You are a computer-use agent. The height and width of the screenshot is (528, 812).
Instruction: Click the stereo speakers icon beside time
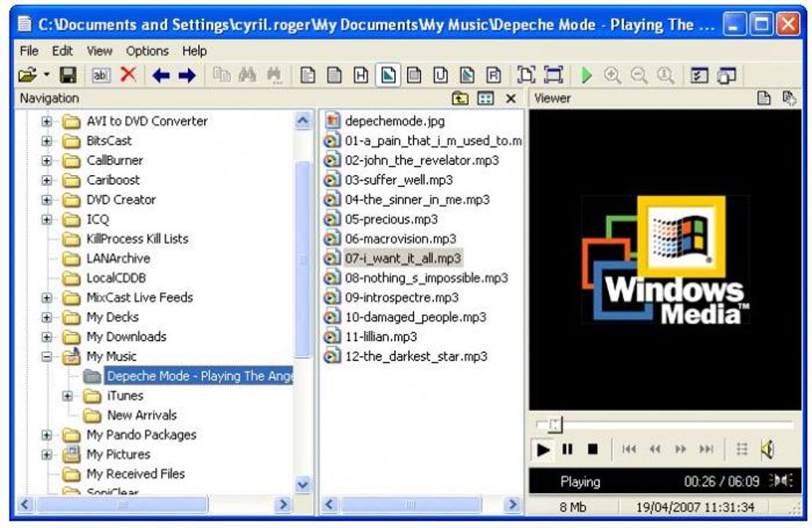coord(781,481)
